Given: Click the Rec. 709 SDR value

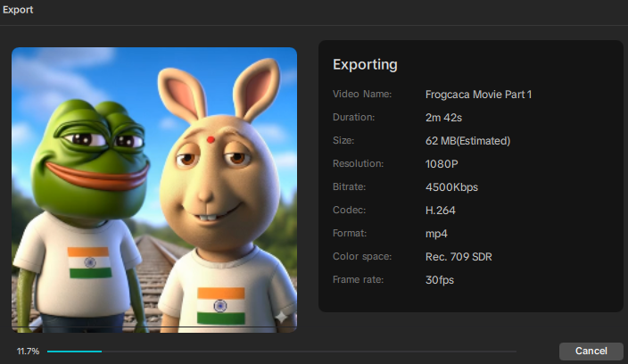Looking at the screenshot, I should click(x=459, y=257).
